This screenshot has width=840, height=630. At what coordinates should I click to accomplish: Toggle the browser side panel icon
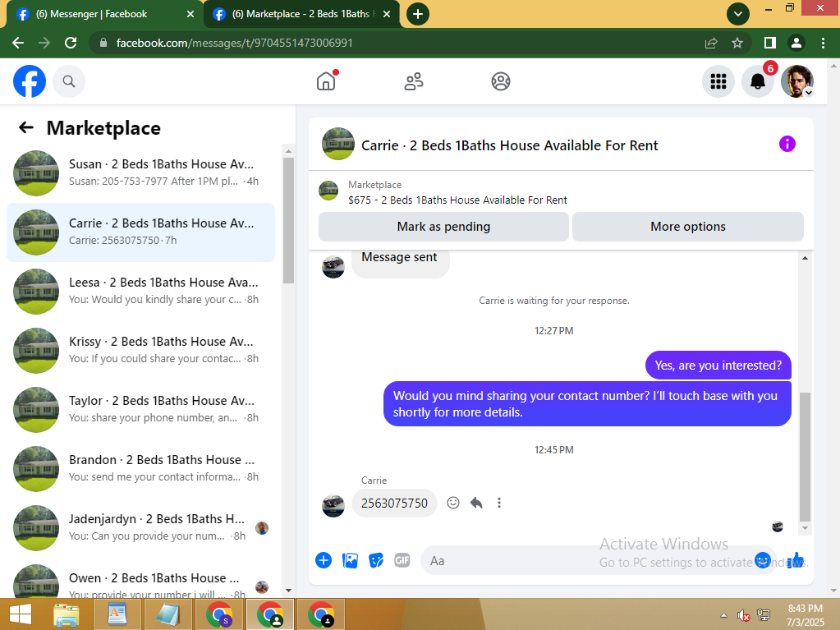(770, 43)
